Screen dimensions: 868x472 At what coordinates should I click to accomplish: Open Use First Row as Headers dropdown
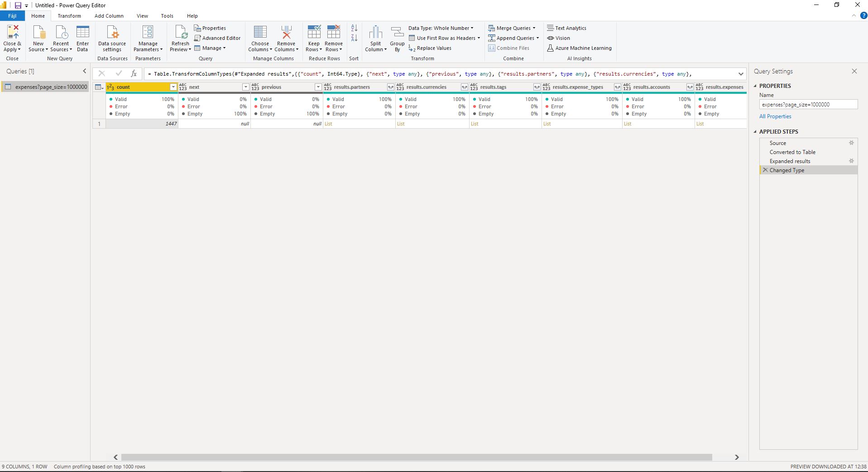(444, 38)
